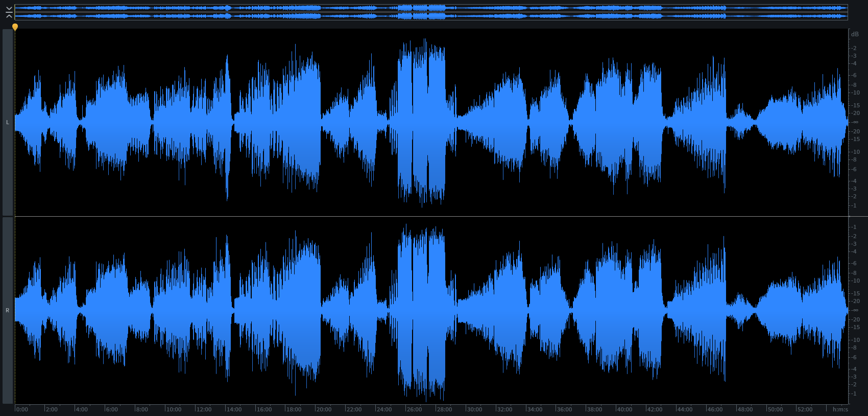868x416 pixels.
Task: Toggle the left channel L selector
Action: (x=7, y=122)
